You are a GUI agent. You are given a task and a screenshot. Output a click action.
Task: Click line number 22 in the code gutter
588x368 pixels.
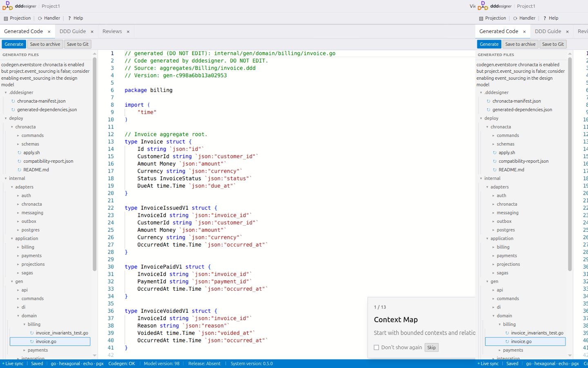tap(111, 208)
